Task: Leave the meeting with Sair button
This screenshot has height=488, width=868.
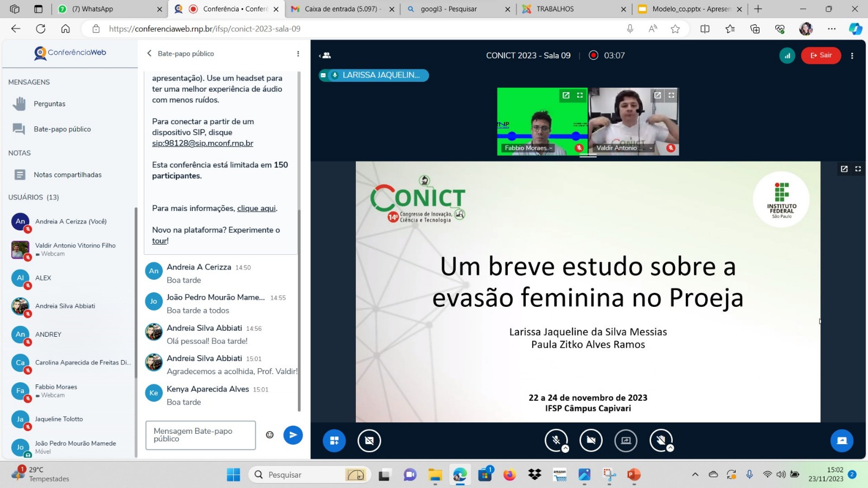Action: [x=821, y=55]
